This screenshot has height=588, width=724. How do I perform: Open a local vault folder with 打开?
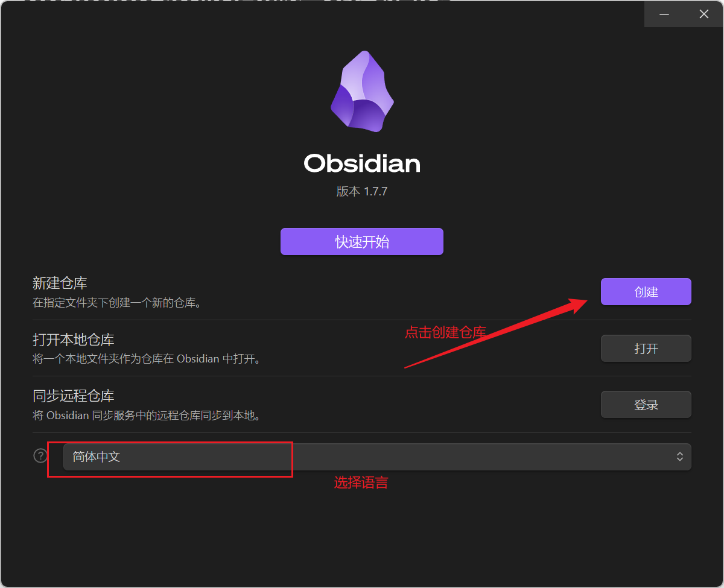[x=646, y=349]
